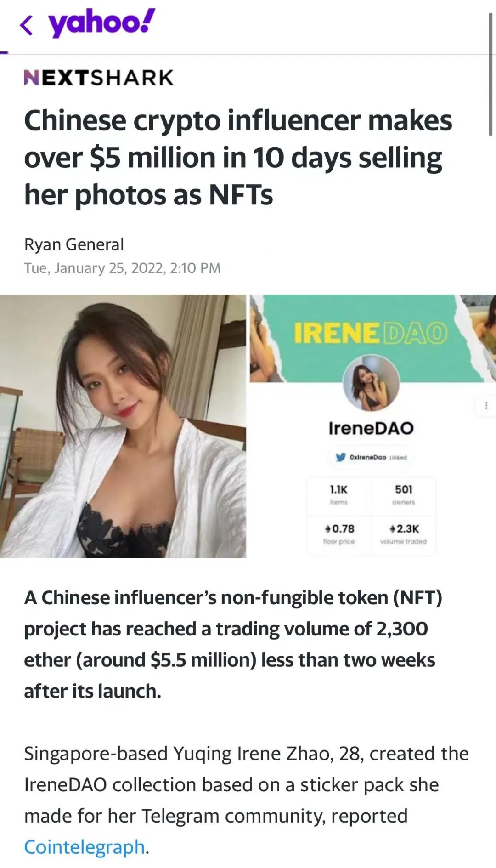The image size is (496, 868).
Task: Click the green IRENE DAO banner
Action: (370, 333)
